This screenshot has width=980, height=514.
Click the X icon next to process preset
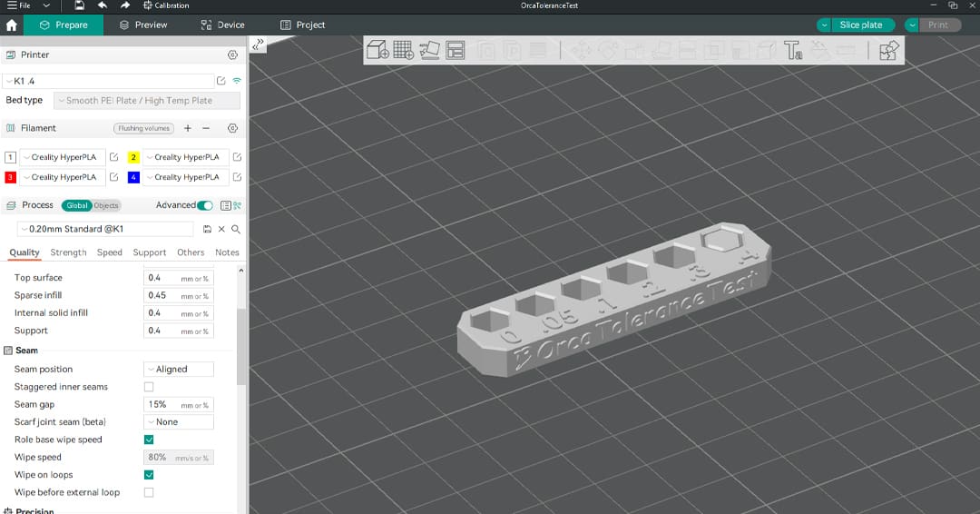(221, 230)
